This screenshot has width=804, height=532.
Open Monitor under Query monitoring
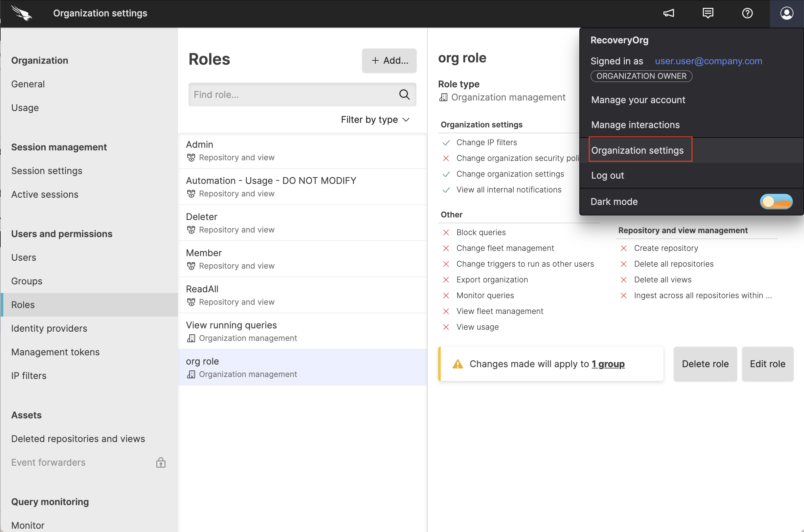click(28, 525)
